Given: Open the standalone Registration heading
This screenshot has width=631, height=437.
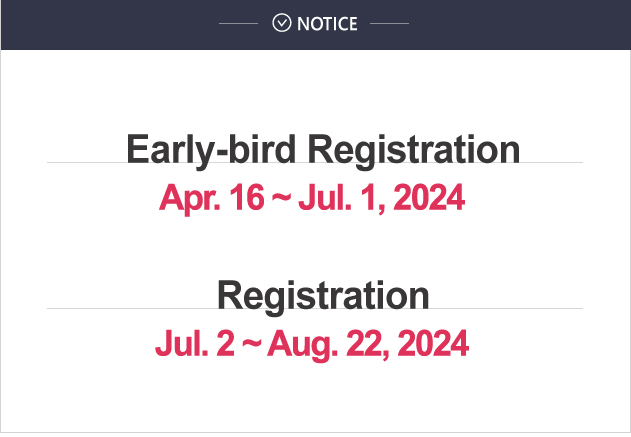Looking at the screenshot, I should 323,297.
